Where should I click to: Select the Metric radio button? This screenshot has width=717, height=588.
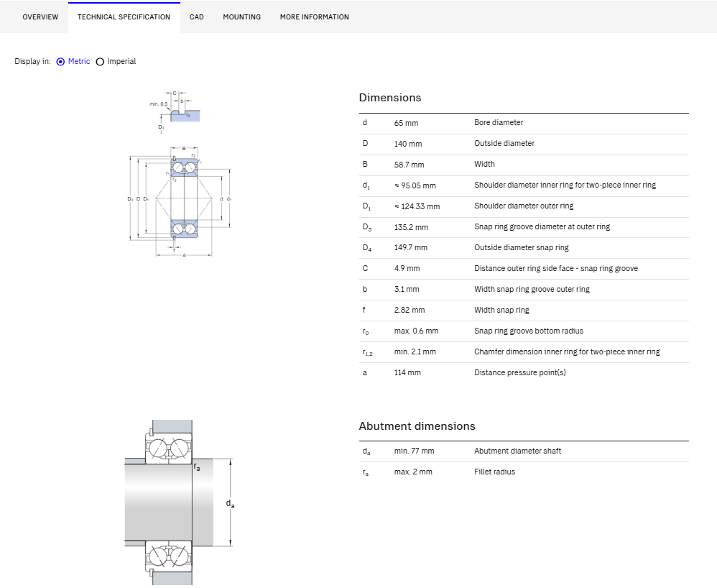(x=60, y=62)
